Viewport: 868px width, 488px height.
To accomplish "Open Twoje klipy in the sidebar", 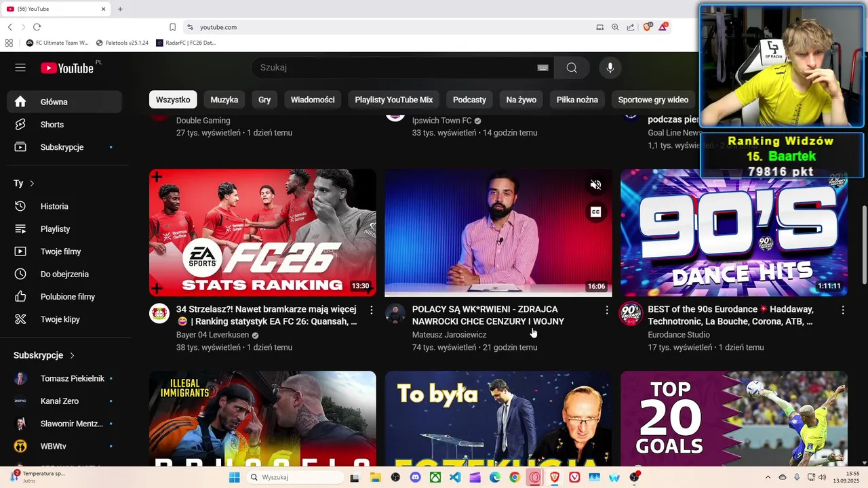I will coord(64,319).
